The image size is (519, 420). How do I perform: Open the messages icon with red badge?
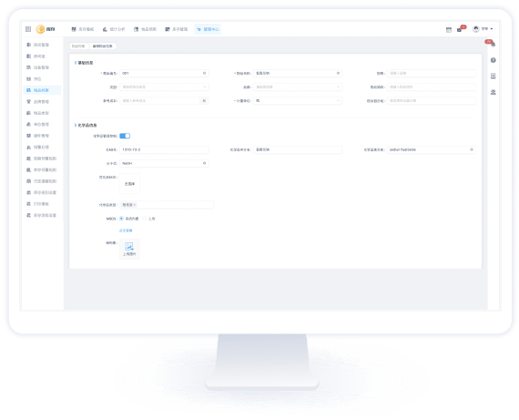pyautogui.click(x=460, y=29)
